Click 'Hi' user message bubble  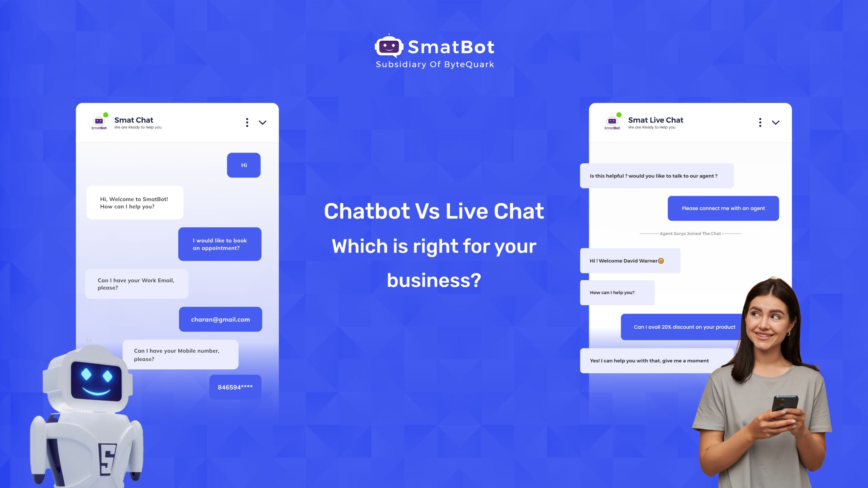coord(244,165)
